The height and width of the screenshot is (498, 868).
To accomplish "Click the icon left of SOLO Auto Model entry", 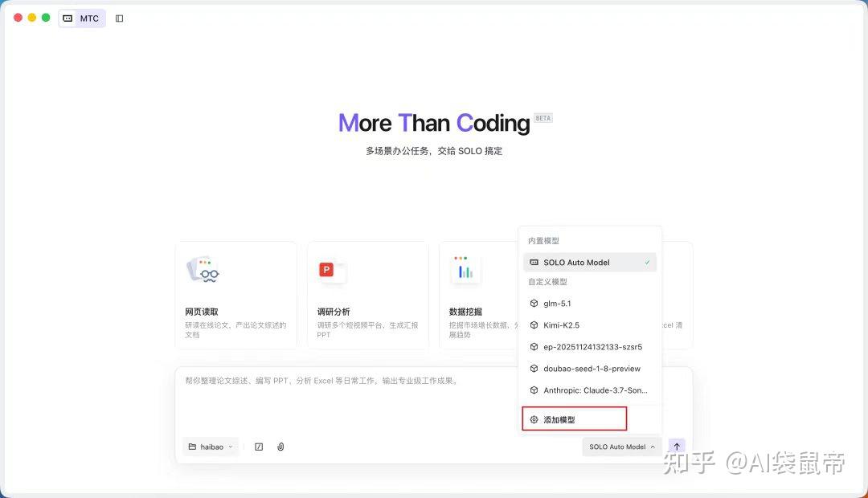I will click(x=534, y=263).
